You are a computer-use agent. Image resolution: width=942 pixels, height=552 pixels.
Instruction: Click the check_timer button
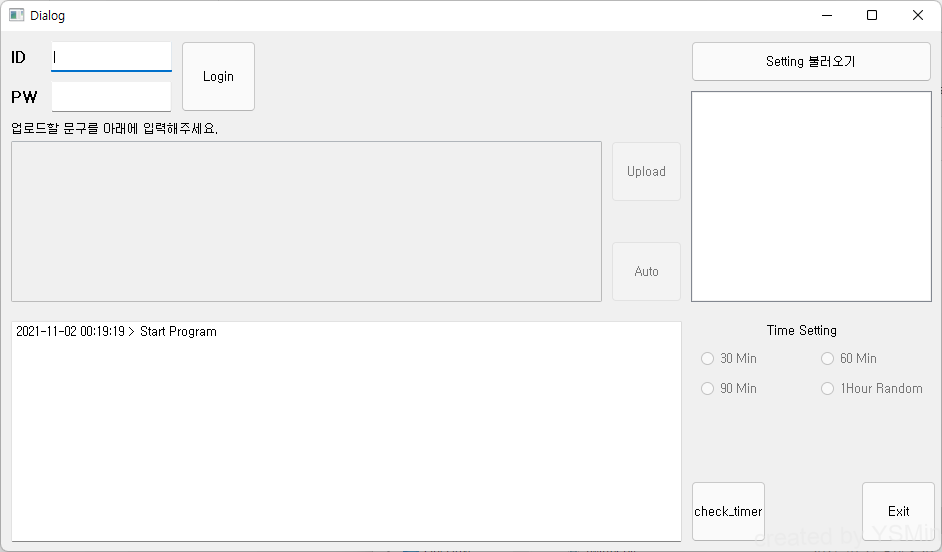[728, 511]
